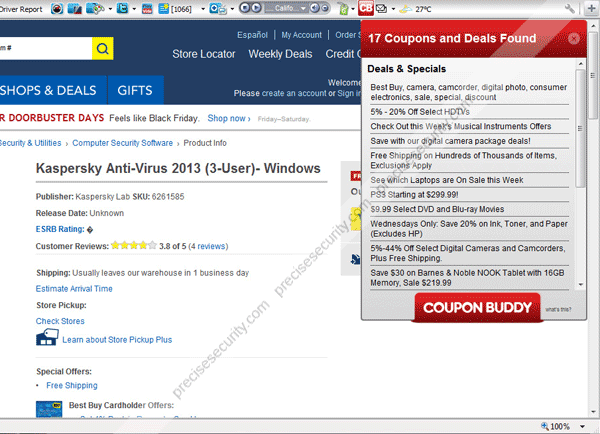Select the SHOPS & DEALS tab
Viewport: 600px width, 434px height.
(x=53, y=90)
